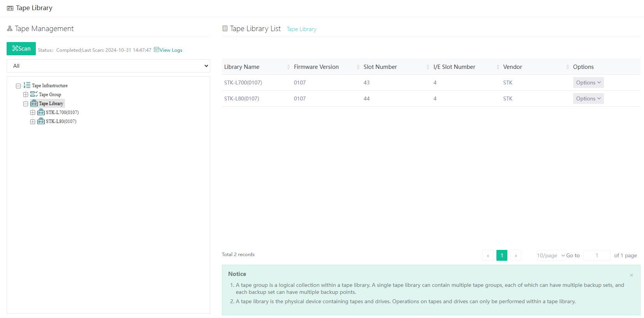Open Options dropdown for STK-L80(0107) row
Viewport: 644px width, 318px height.
[588, 98]
